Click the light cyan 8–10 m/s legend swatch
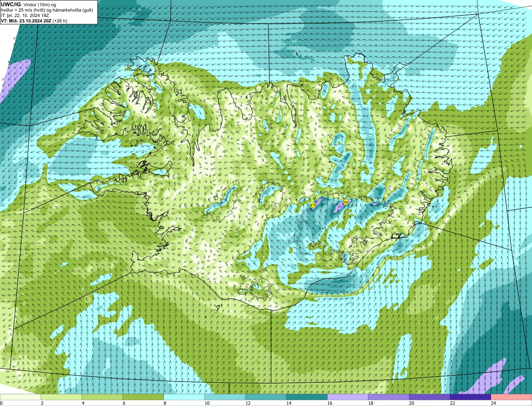This screenshot has width=532, height=406. [x=184, y=397]
